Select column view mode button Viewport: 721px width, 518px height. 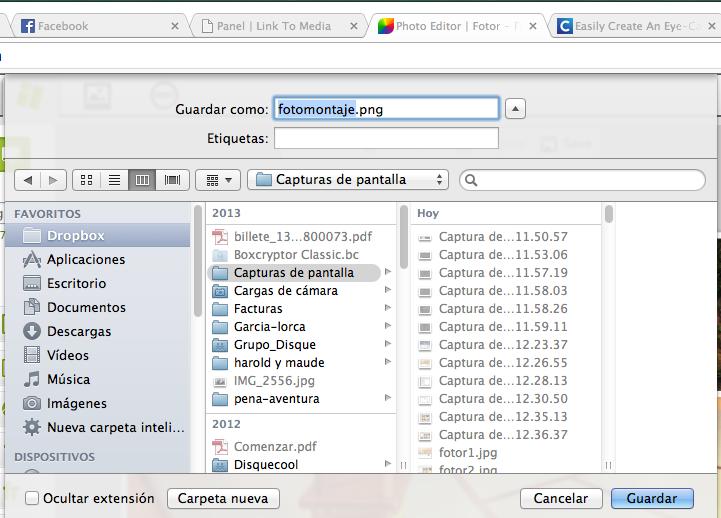tap(143, 180)
